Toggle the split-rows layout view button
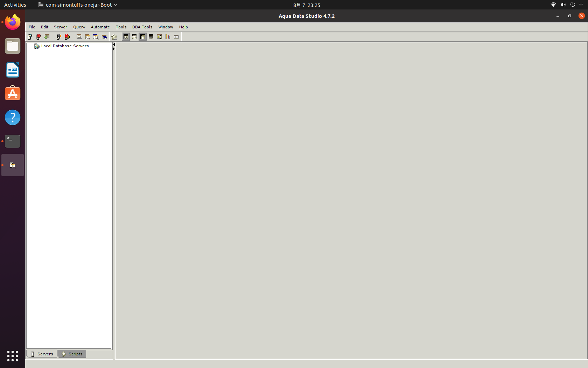The image size is (588, 368). (x=134, y=37)
